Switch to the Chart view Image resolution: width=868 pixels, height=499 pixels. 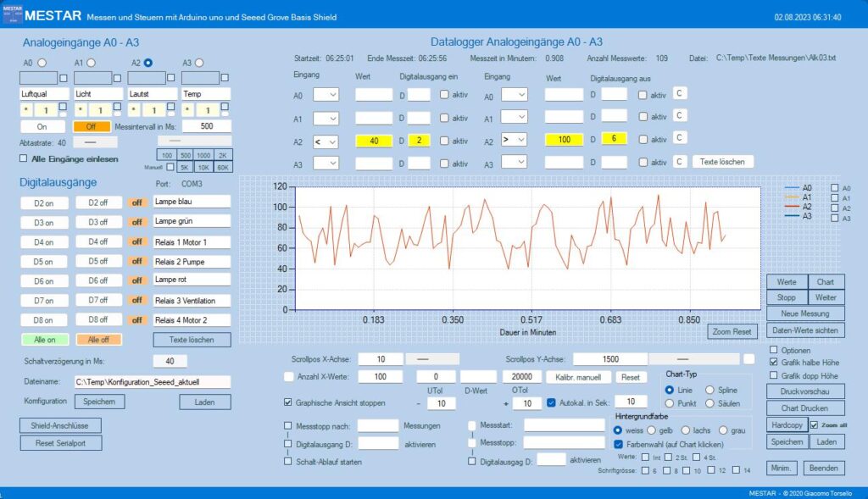826,282
